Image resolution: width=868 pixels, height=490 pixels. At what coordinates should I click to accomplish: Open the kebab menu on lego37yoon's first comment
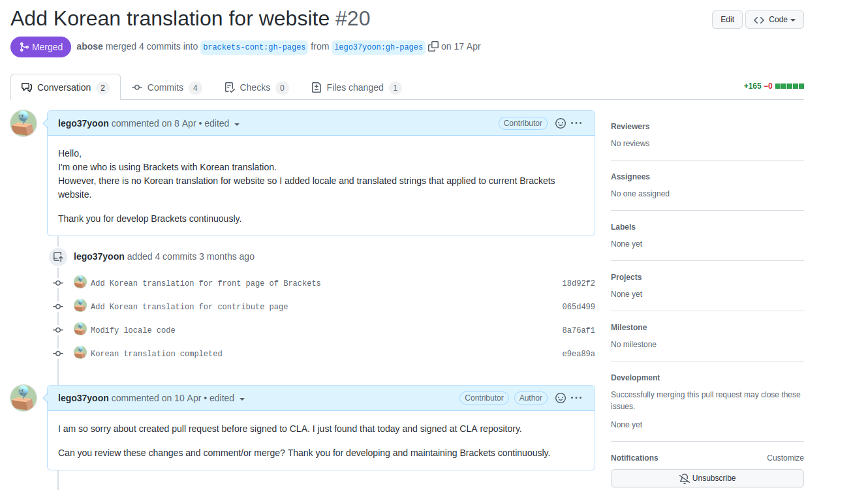pyautogui.click(x=576, y=123)
